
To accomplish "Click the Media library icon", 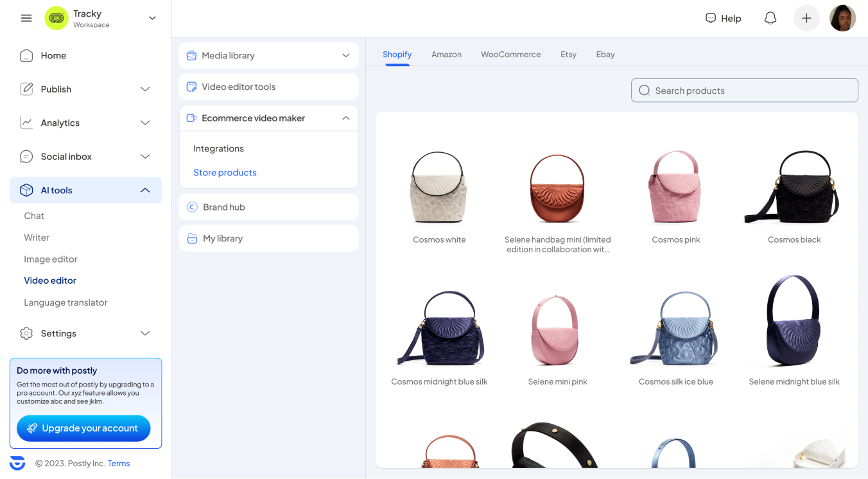I will point(191,55).
